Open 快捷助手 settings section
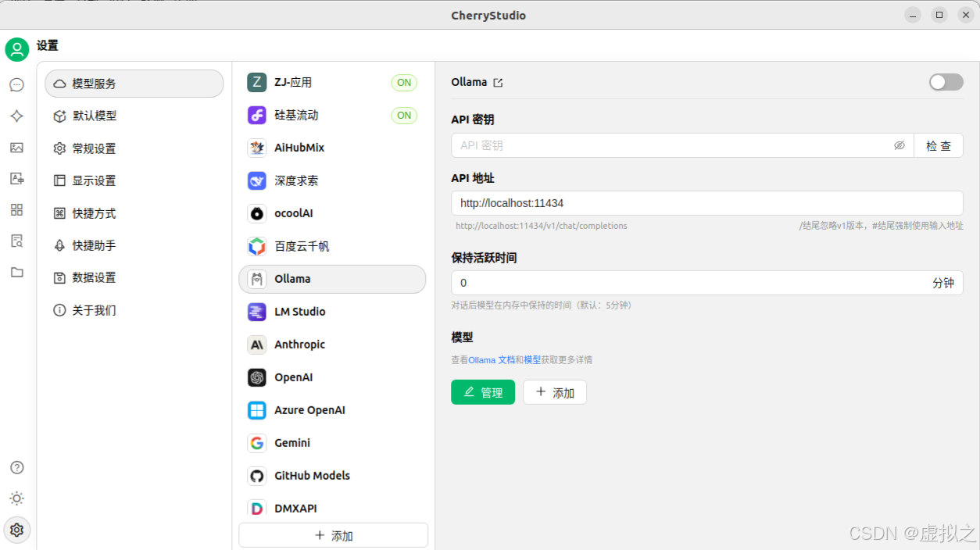Viewport: 980px width, 550px height. tap(134, 245)
